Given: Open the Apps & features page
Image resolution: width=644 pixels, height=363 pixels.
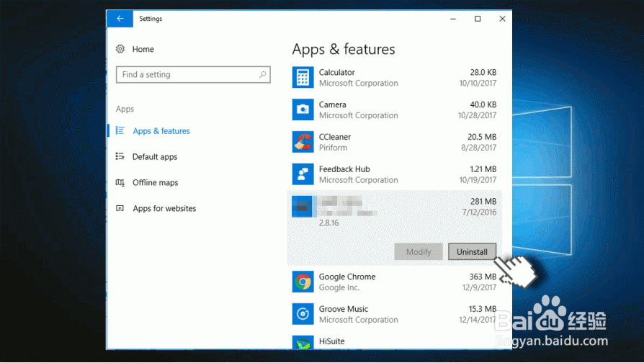Looking at the screenshot, I should pyautogui.click(x=161, y=131).
